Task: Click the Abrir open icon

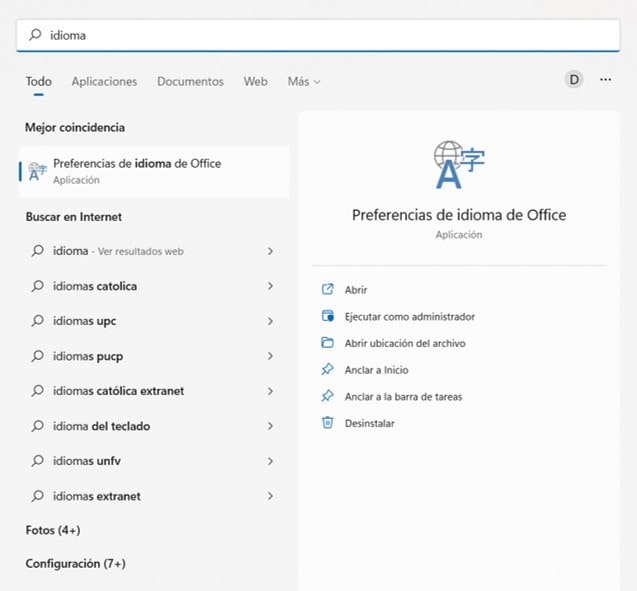Action: point(327,290)
